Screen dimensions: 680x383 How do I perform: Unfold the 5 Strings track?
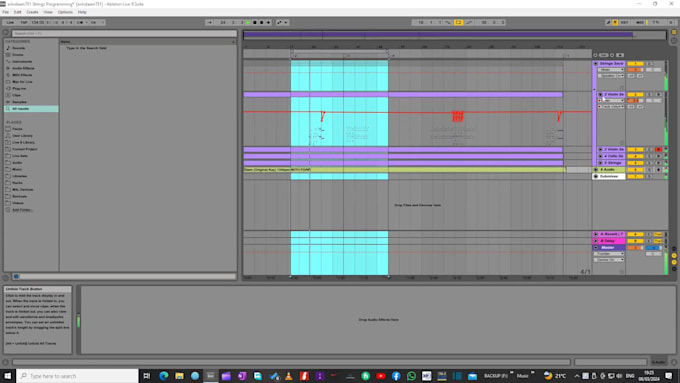pyautogui.click(x=600, y=163)
